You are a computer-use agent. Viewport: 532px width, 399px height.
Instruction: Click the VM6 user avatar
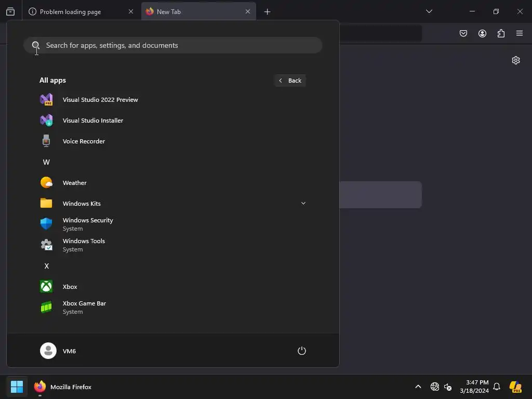coord(48,351)
